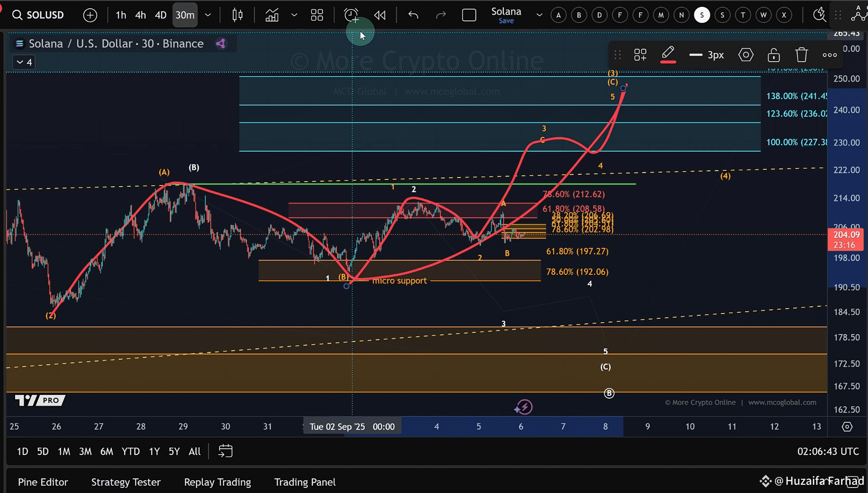Switch to layout D circle

(600, 15)
